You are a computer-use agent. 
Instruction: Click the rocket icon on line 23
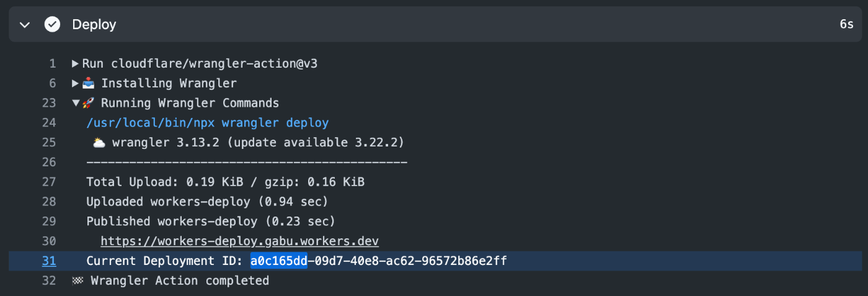click(87, 103)
